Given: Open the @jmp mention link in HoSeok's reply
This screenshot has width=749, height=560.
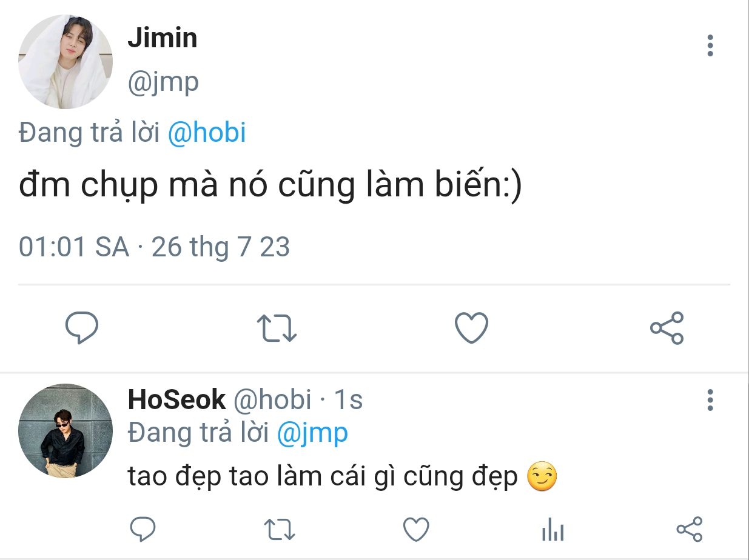Looking at the screenshot, I should click(312, 433).
